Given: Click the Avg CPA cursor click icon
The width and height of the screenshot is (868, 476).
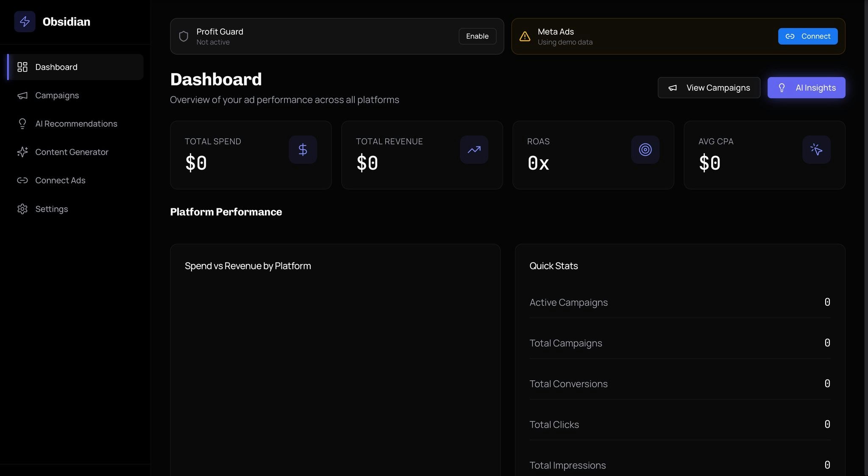Looking at the screenshot, I should click(x=816, y=149).
